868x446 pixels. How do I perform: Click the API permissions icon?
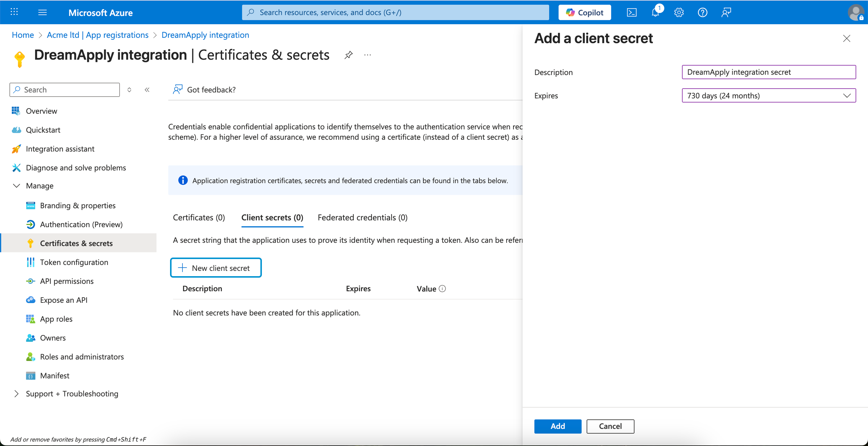30,281
